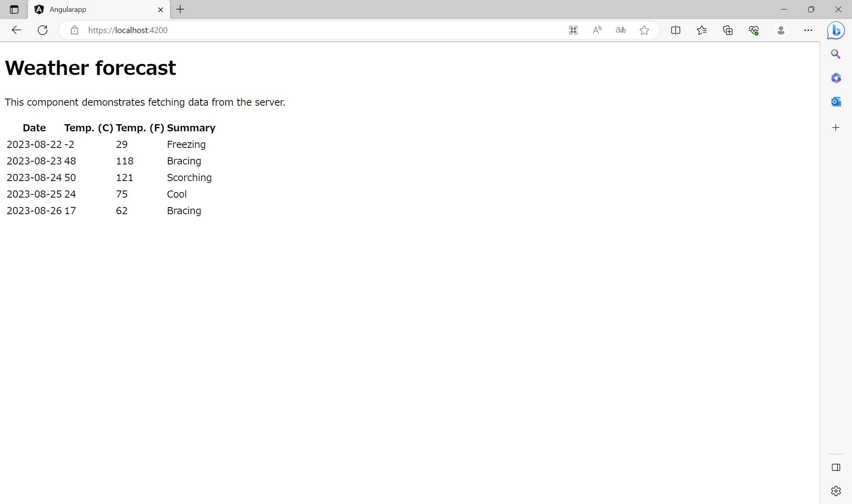Open split screen view

point(676,30)
